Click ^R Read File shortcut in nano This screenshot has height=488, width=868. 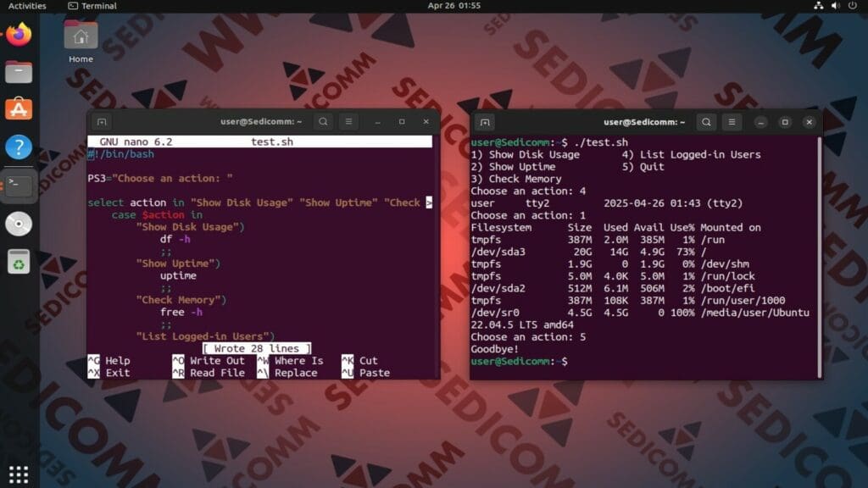pyautogui.click(x=209, y=373)
